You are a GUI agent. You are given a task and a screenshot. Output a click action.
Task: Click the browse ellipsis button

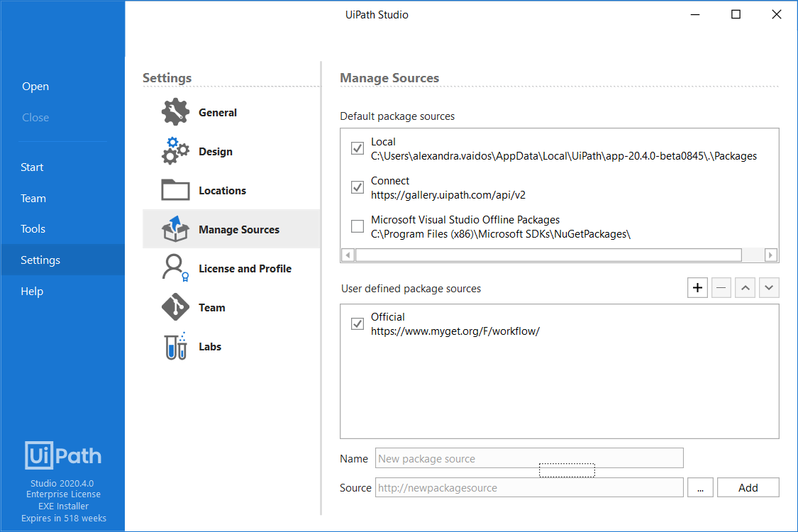(700, 487)
